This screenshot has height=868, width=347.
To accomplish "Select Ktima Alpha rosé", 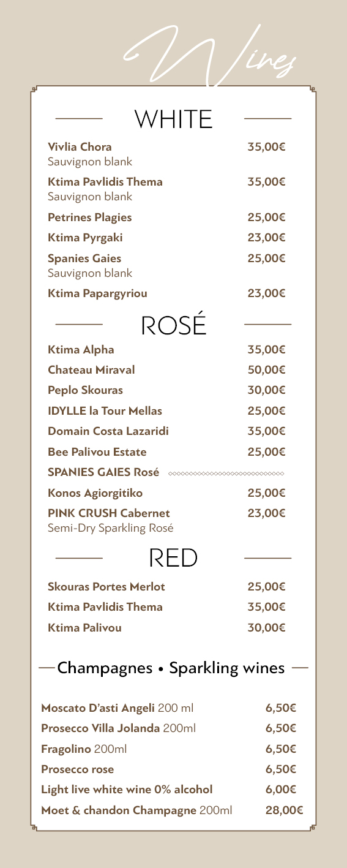I will (81, 350).
